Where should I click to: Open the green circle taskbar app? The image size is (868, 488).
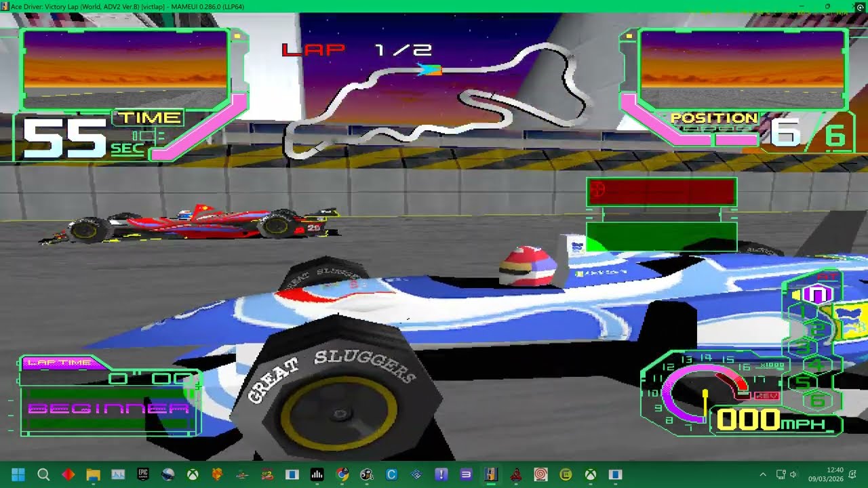pos(566,474)
